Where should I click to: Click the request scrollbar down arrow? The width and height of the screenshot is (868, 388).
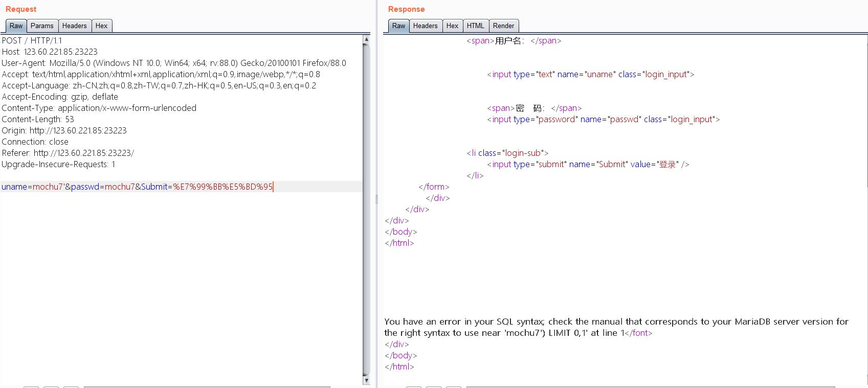pyautogui.click(x=366, y=381)
